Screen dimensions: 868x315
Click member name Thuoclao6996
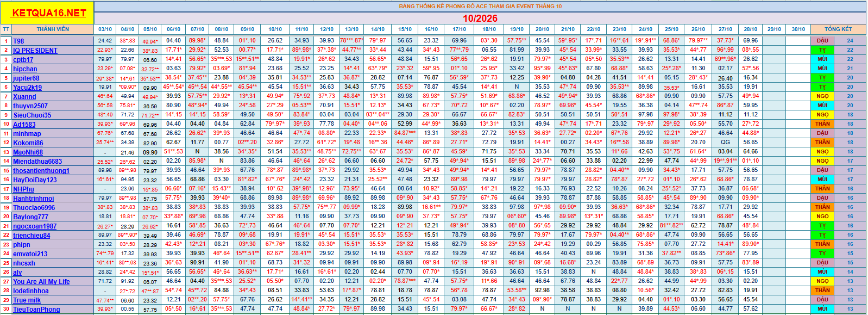[x=34, y=208]
